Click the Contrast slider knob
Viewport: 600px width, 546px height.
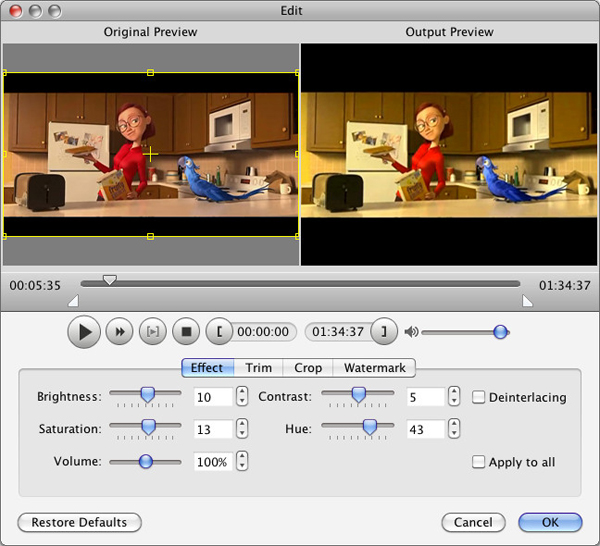click(x=359, y=394)
